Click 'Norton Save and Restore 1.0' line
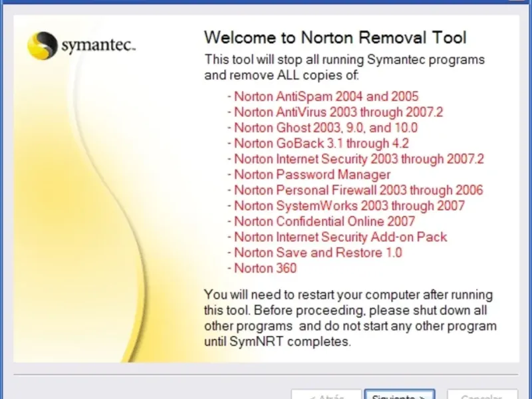The height and width of the screenshot is (399, 532). [315, 253]
